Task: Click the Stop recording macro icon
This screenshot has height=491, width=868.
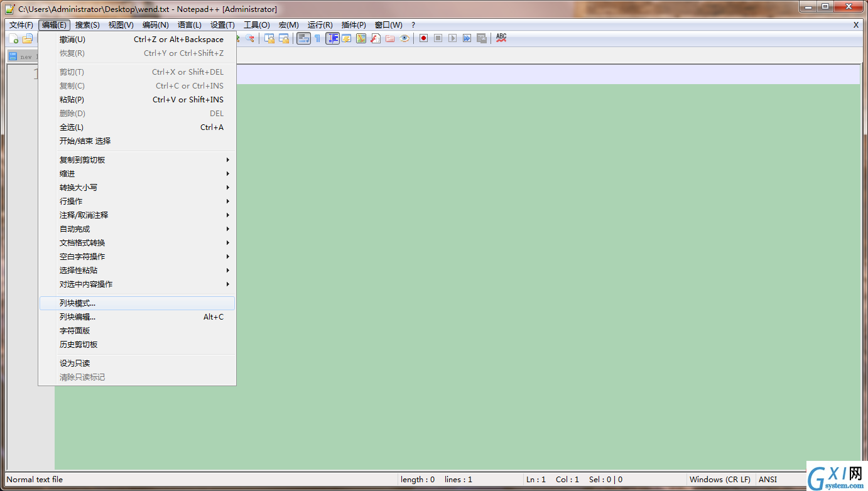Action: [438, 38]
